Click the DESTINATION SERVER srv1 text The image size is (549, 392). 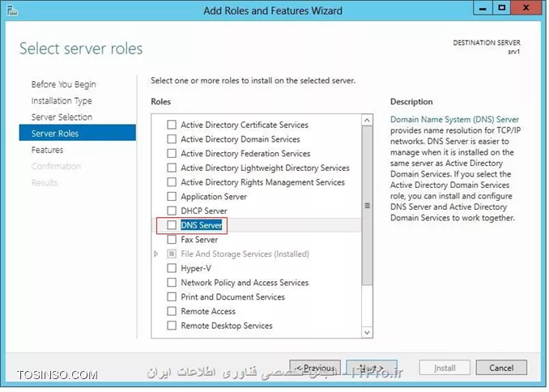[487, 47]
